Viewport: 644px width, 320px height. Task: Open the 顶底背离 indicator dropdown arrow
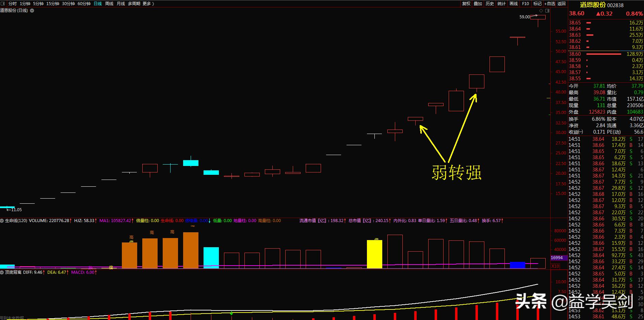(x=2, y=272)
